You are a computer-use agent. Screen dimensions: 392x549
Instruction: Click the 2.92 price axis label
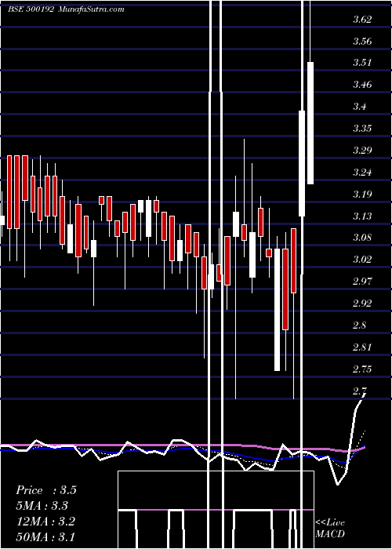(362, 304)
